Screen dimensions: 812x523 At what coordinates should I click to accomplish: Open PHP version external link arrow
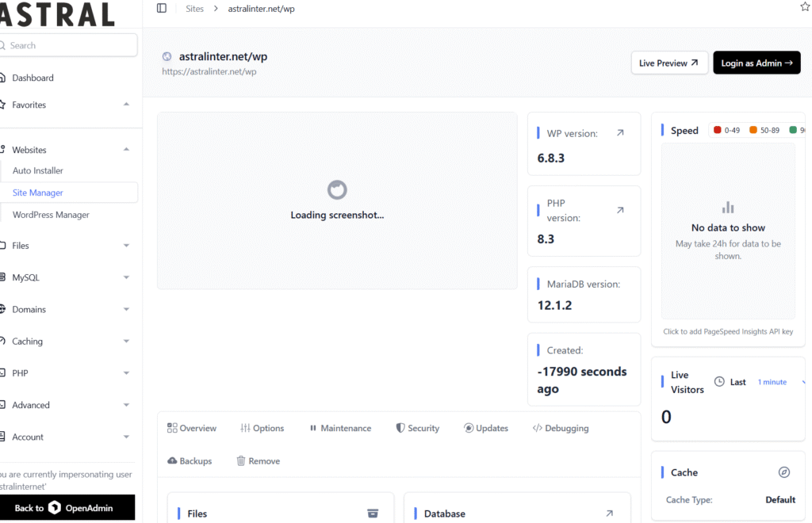pos(620,210)
